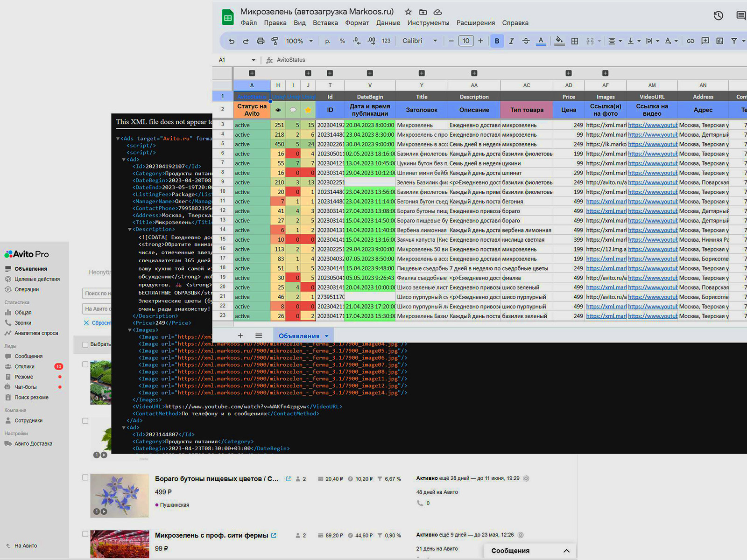The image size is (747, 560).
Task: Move the document using the folder icon
Action: (423, 12)
